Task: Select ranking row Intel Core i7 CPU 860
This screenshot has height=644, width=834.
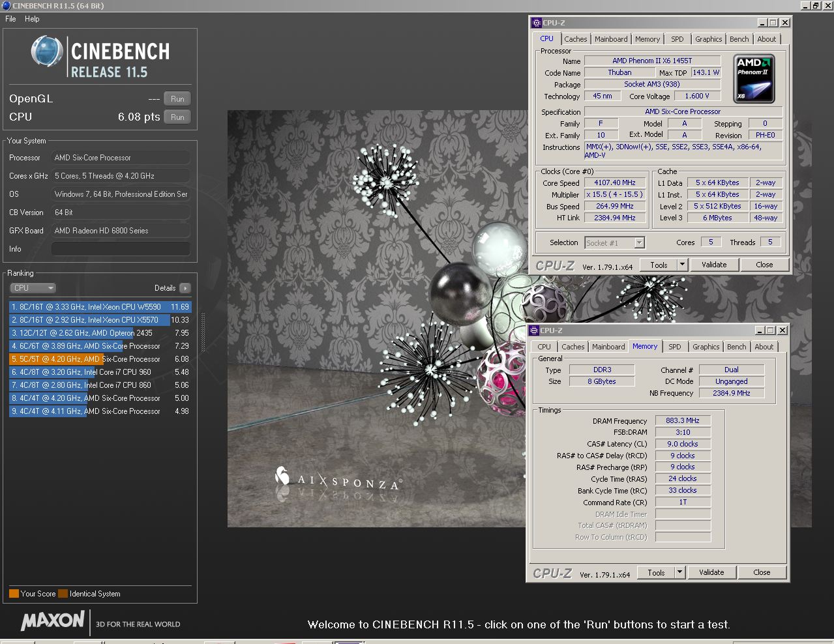Action: pos(100,385)
